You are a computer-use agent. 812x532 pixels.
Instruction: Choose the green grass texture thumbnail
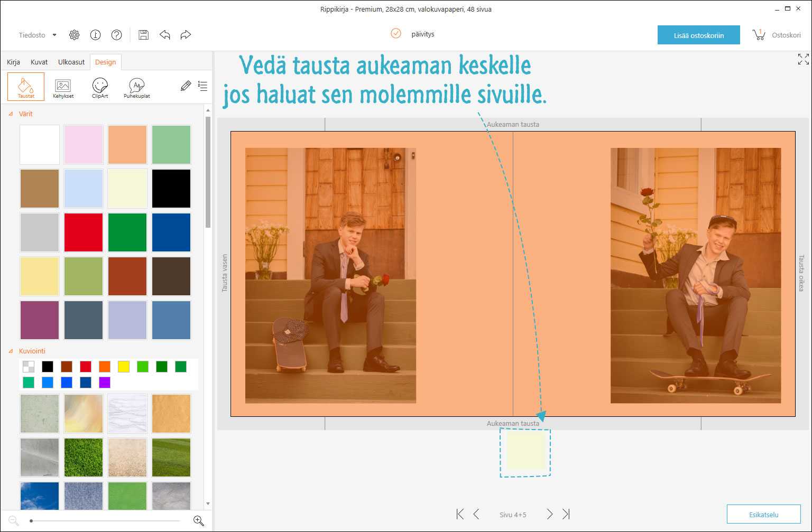pos(84,458)
